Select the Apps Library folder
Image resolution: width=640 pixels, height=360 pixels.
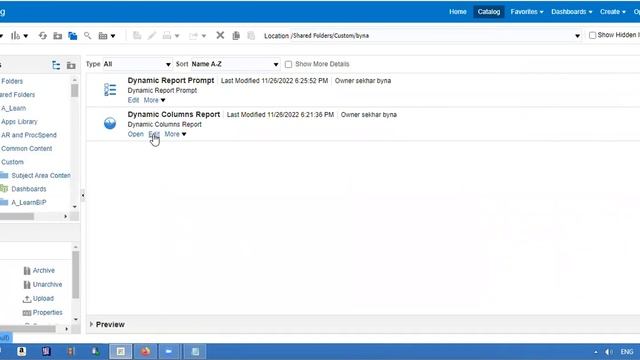(x=19, y=122)
